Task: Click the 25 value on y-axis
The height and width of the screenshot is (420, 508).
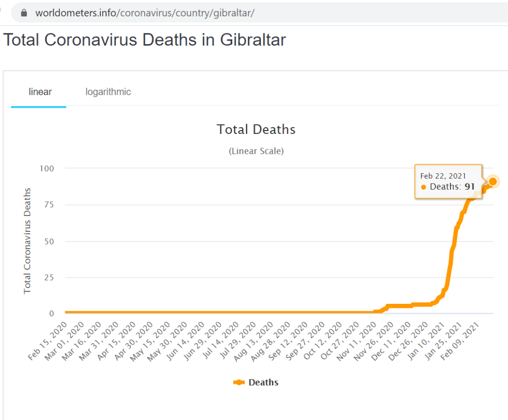Action: click(49, 278)
